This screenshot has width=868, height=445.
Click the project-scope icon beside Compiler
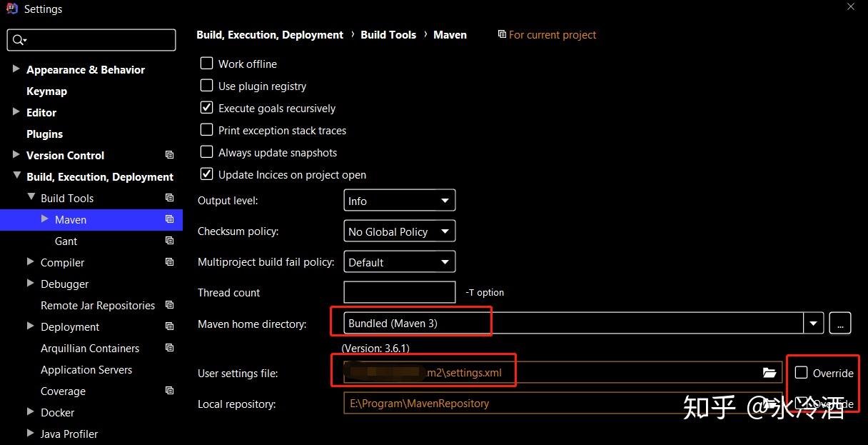coord(169,262)
